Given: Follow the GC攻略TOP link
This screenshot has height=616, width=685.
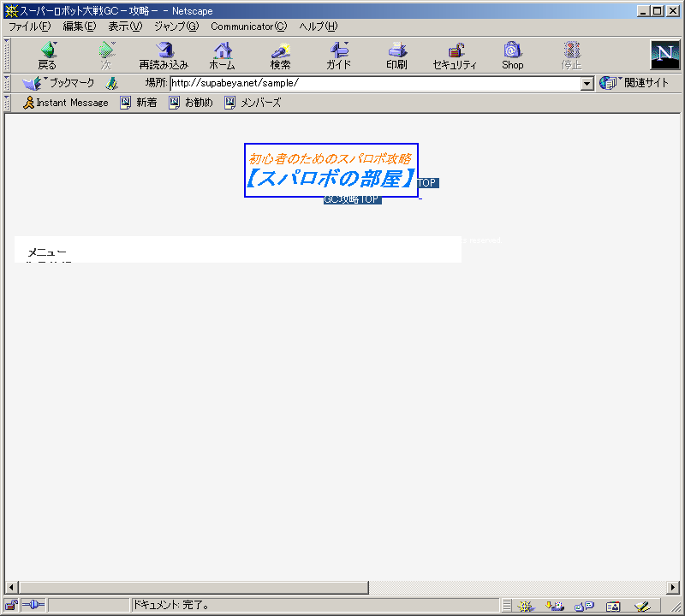Looking at the screenshot, I should coord(352,200).
